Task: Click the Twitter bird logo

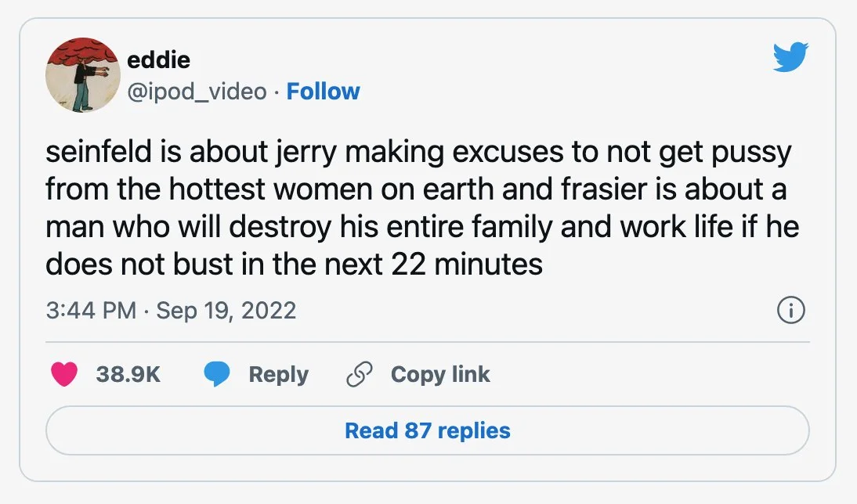Action: (790, 57)
